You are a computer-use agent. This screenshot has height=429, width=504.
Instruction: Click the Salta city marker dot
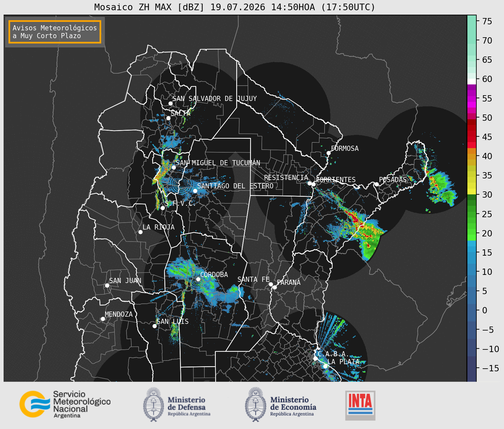168,118
